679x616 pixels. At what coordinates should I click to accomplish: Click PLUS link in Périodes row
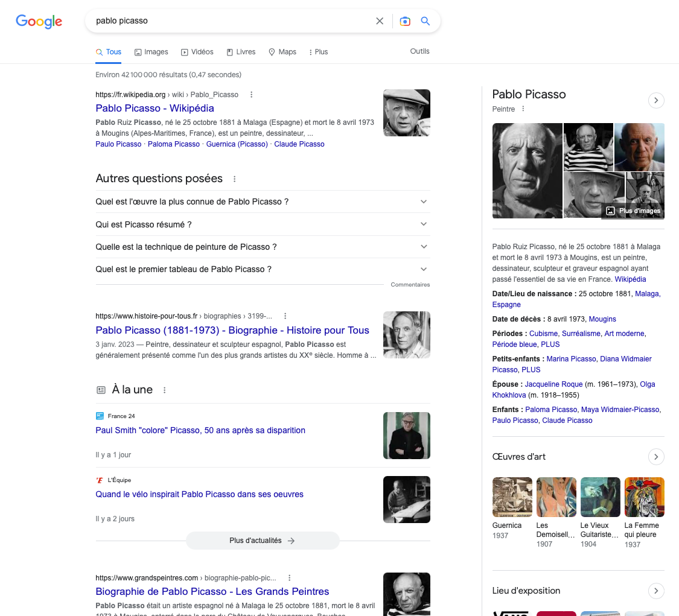pos(550,345)
